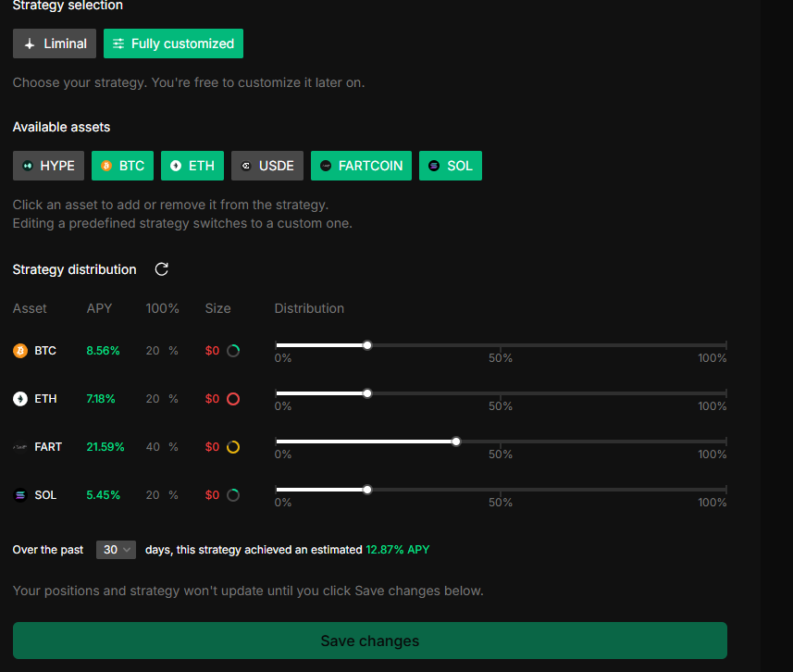Click the Distribution column header
Screen dimensions: 793x672
click(x=309, y=308)
